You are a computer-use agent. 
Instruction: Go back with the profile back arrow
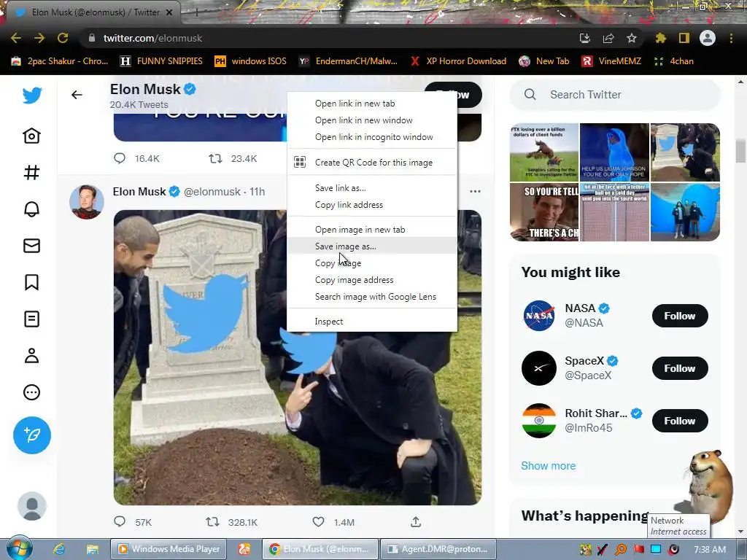click(x=77, y=95)
